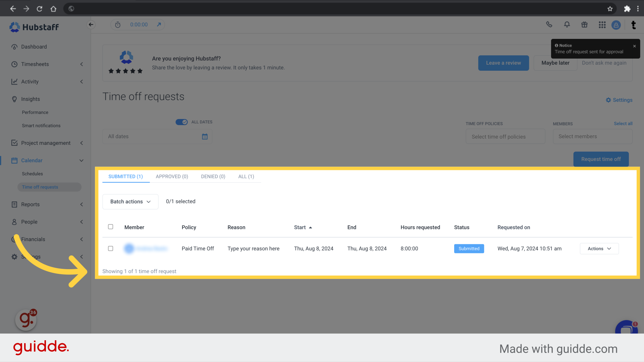Switch to the ALL (1) tab
This screenshot has width=644, height=362.
pos(246,176)
